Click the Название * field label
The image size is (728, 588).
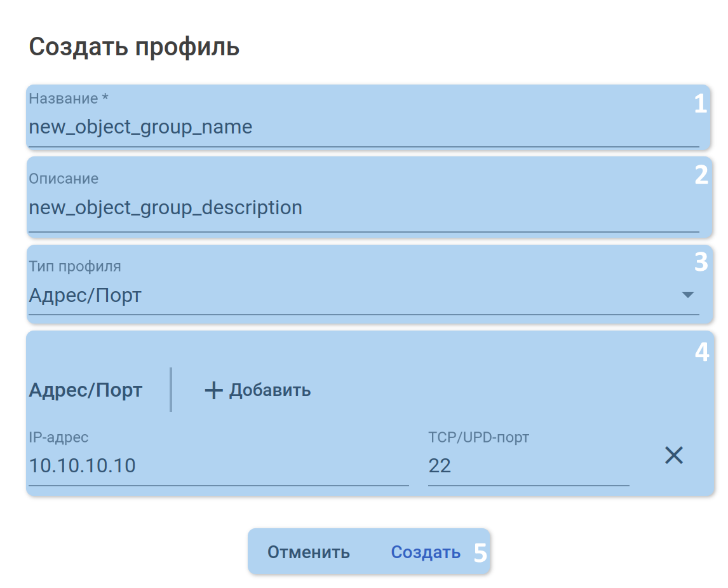[69, 99]
